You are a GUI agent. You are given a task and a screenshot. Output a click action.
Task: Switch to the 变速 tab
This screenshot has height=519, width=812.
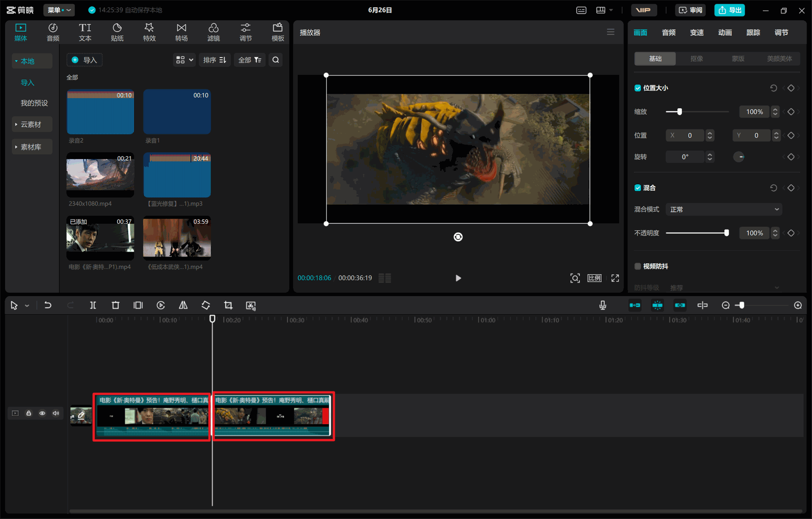pos(697,33)
